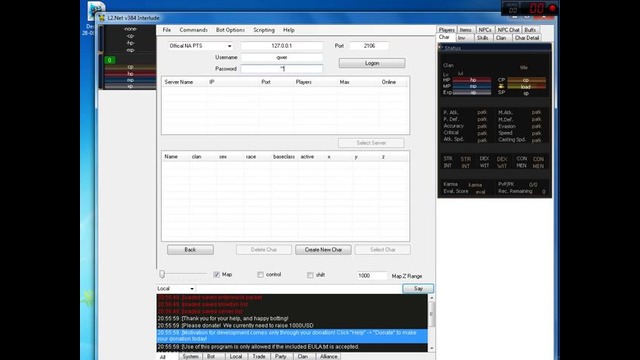Click the chat message input box

pos(299,289)
